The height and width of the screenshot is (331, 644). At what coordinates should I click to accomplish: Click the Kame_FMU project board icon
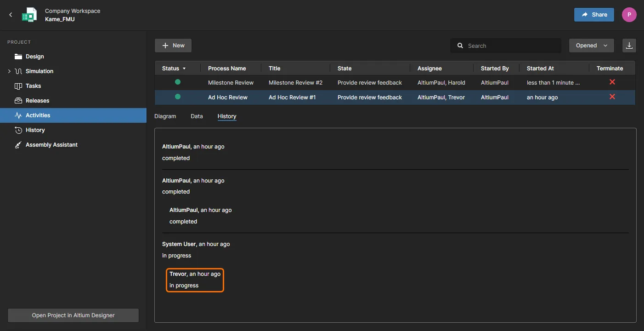29,15
